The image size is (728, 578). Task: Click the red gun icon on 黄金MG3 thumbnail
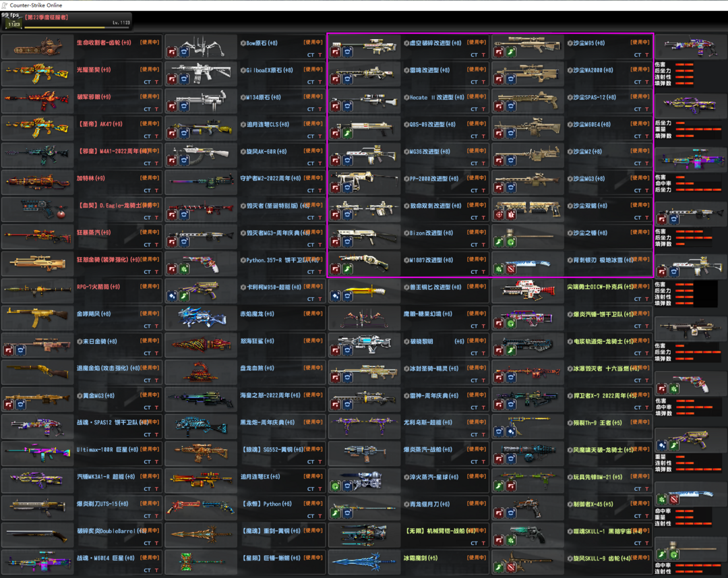pyautogui.click(x=9, y=405)
